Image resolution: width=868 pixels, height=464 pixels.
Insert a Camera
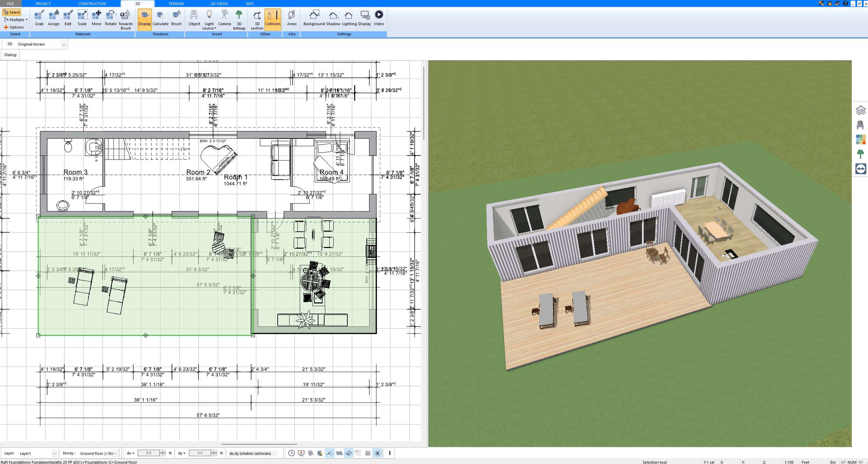coord(224,18)
